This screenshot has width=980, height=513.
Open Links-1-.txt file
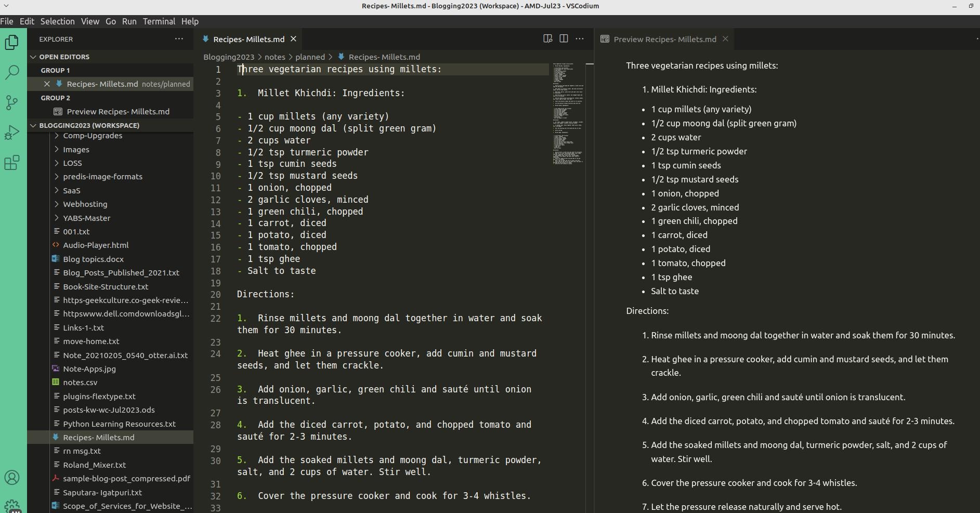click(83, 327)
